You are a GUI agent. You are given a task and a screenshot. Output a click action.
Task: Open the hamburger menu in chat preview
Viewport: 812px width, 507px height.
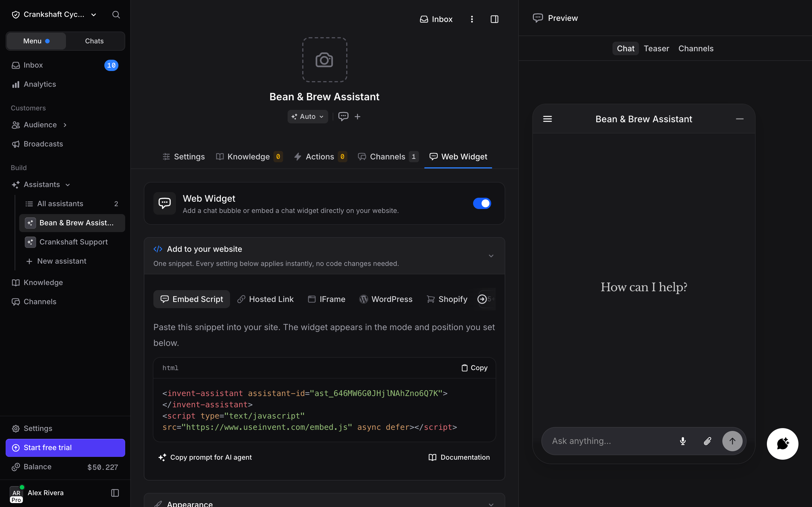547,119
